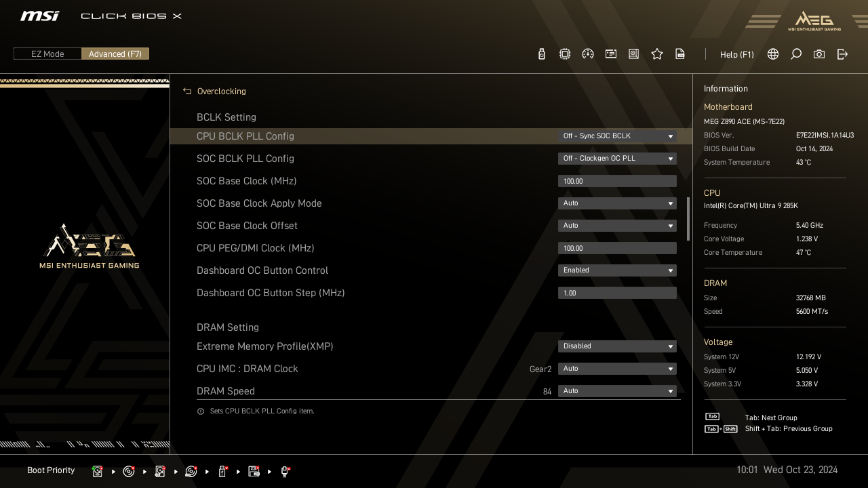The width and height of the screenshot is (868, 488).
Task: Click the settings list vertical scrollbar
Action: pyautogui.click(x=688, y=218)
